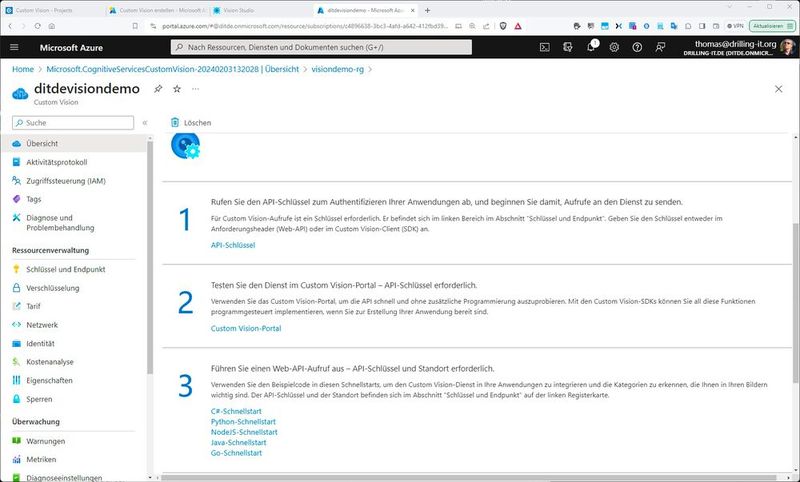Focus the sidebar Suche field
This screenshot has height=482, width=800.
tap(73, 123)
